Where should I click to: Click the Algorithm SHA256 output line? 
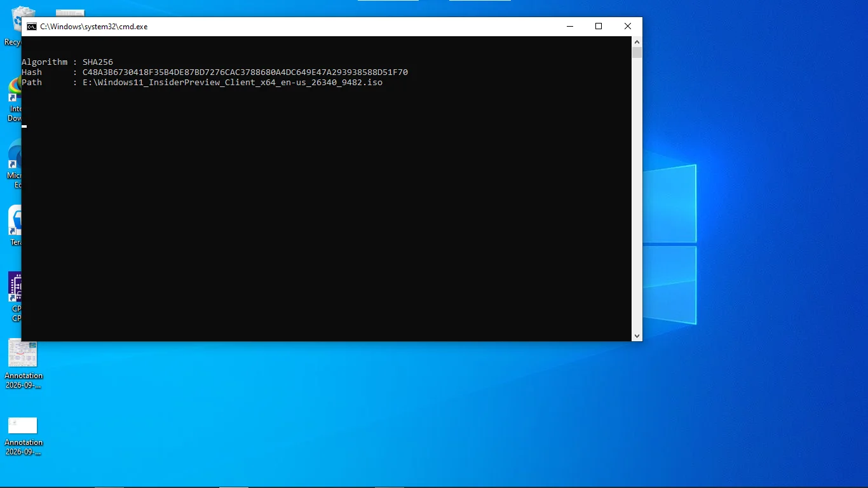click(67, 62)
